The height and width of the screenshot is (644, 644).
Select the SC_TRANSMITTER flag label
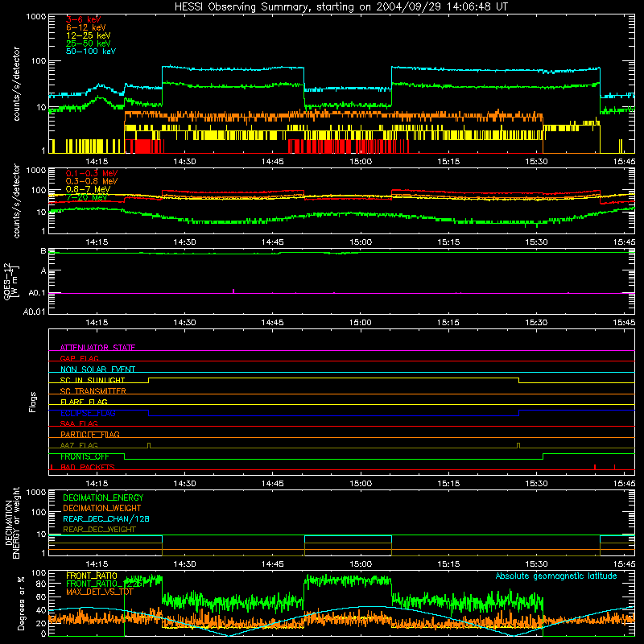click(93, 391)
